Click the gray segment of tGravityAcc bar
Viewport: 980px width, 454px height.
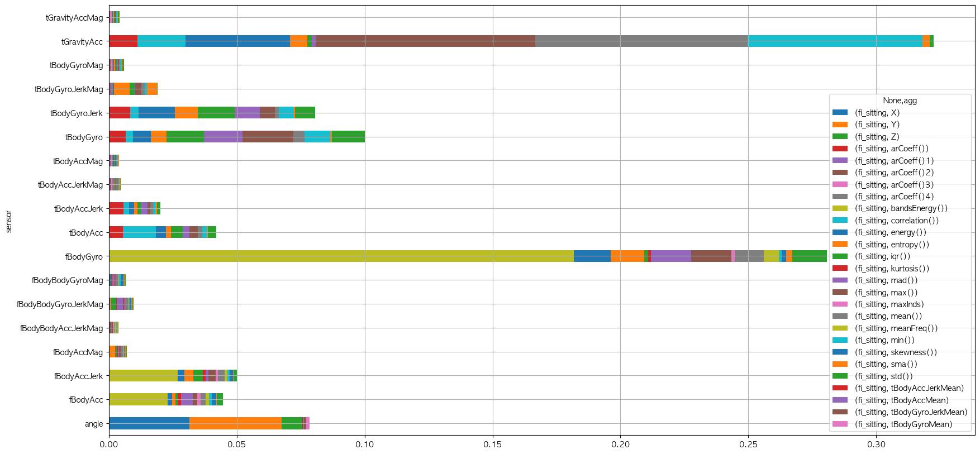pos(641,41)
